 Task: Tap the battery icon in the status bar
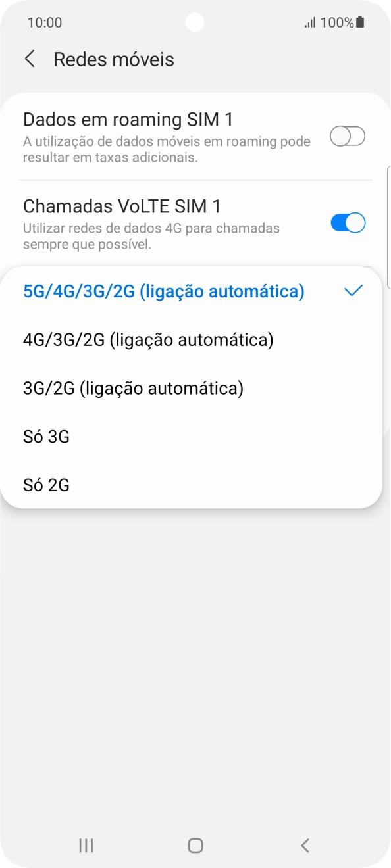[x=359, y=22]
